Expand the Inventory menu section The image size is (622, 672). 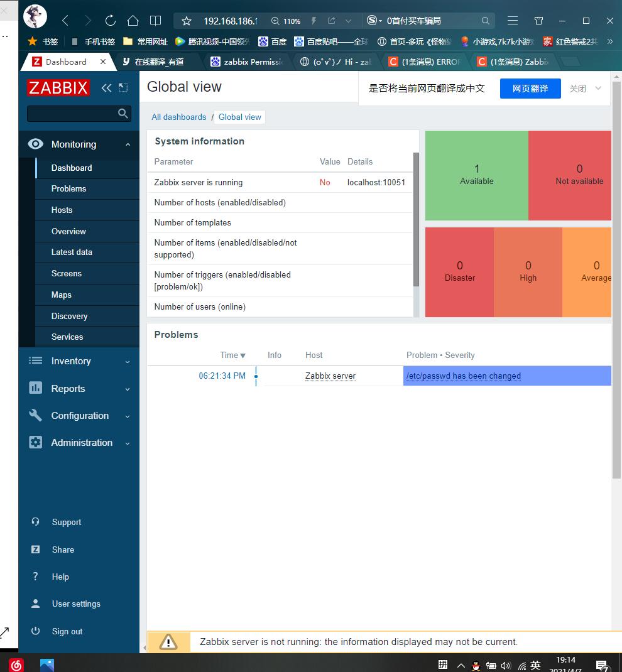tap(128, 361)
